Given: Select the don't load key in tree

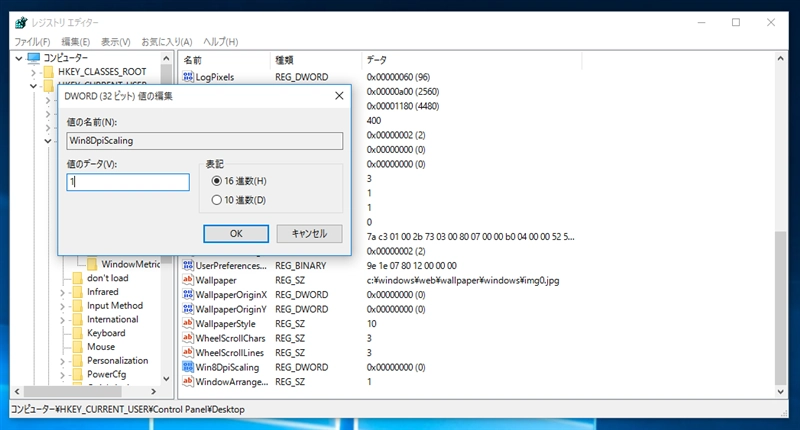Looking at the screenshot, I should point(108,277).
